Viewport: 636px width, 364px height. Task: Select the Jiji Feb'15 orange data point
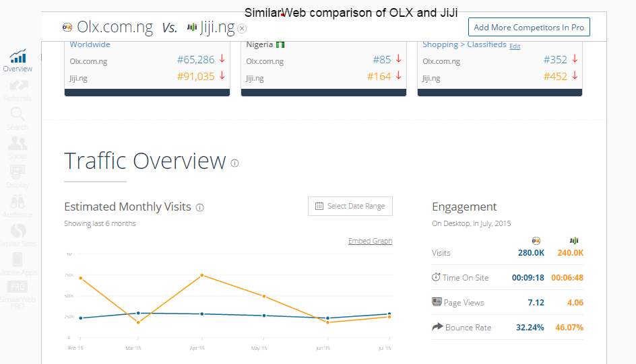[81, 278]
